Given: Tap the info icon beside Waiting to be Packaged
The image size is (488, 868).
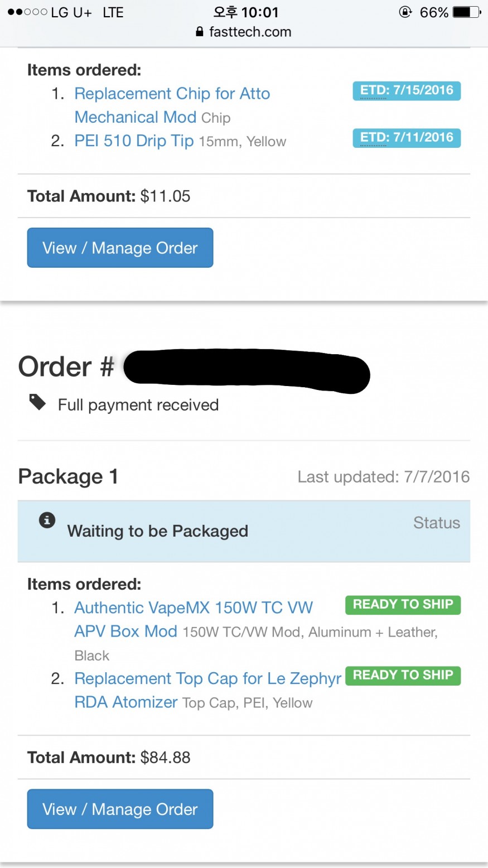Looking at the screenshot, I should tap(47, 520).
